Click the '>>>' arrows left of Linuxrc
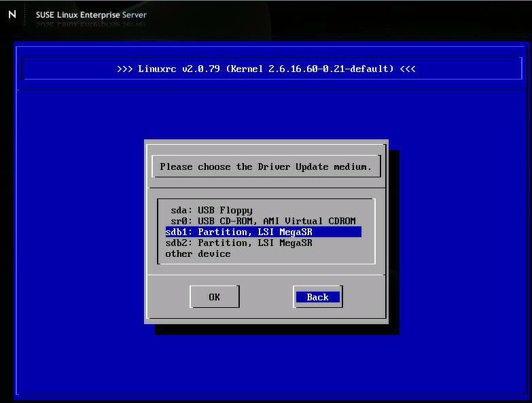532x403 pixels. [124, 69]
